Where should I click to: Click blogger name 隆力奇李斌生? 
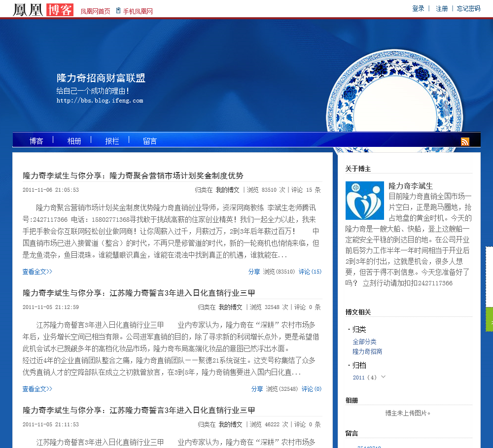[x=411, y=185]
